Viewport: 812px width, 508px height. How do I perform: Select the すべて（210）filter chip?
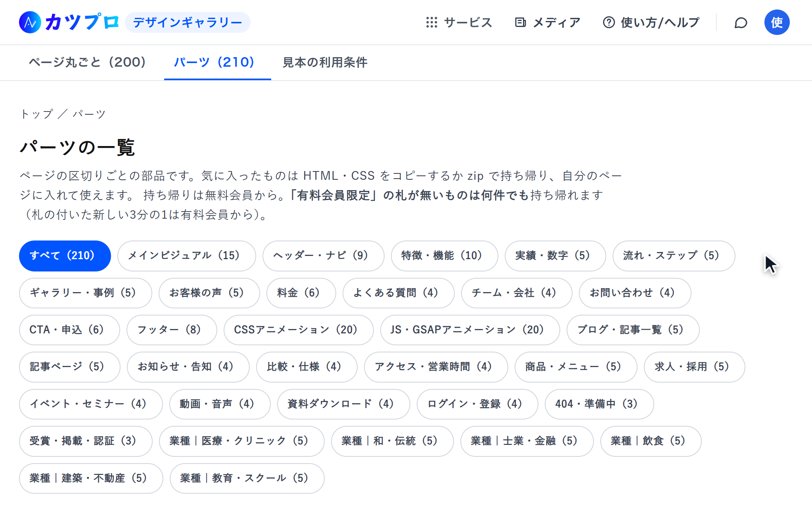(x=65, y=256)
